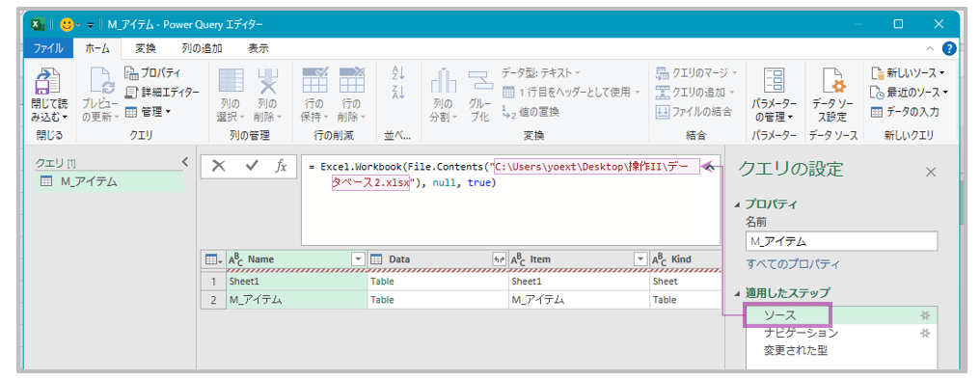The width and height of the screenshot is (980, 380).
Task: Click the smiley feedback icon in title bar
Action: click(x=67, y=24)
